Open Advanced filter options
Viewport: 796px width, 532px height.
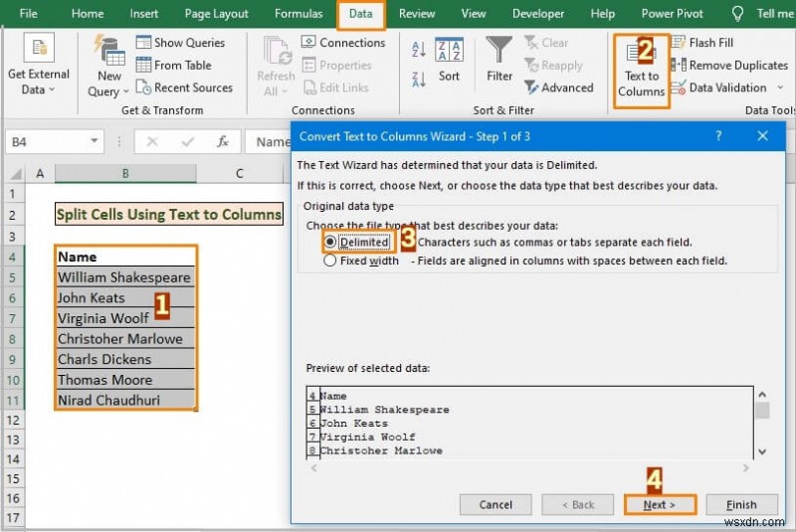(x=559, y=88)
